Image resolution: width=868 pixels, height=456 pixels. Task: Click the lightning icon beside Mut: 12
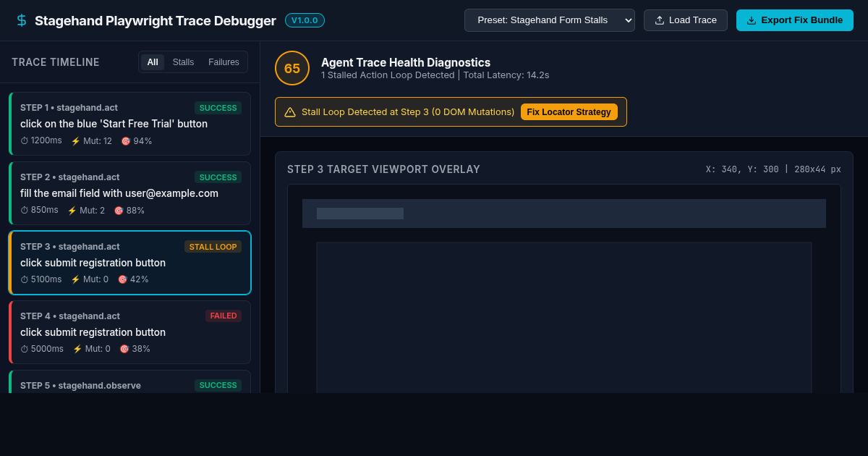pos(75,141)
